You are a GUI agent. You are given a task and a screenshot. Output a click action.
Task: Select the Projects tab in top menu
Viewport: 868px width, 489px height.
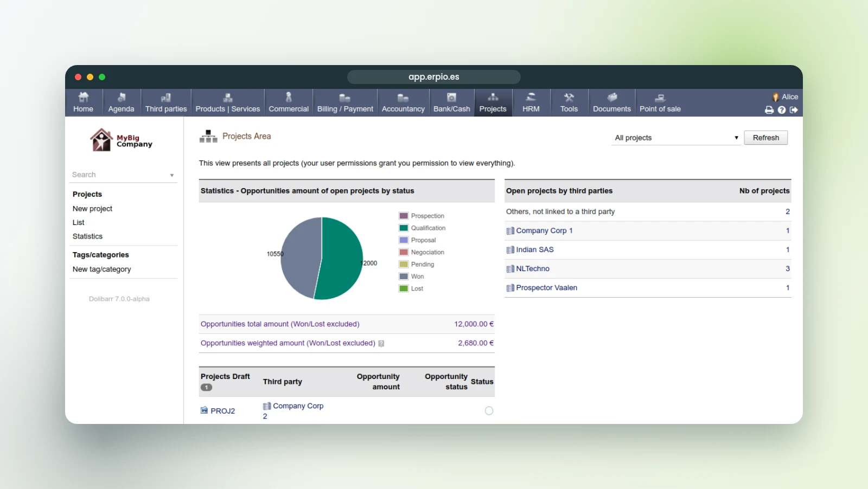[x=493, y=102]
